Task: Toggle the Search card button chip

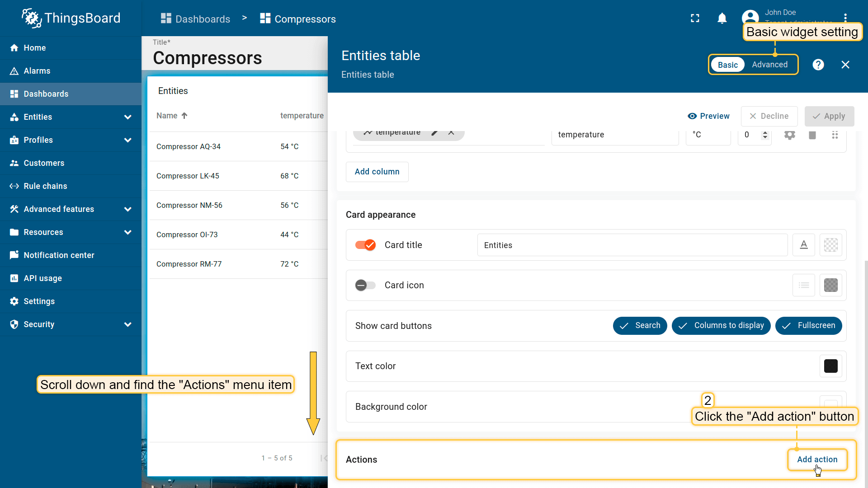Action: coord(640,325)
